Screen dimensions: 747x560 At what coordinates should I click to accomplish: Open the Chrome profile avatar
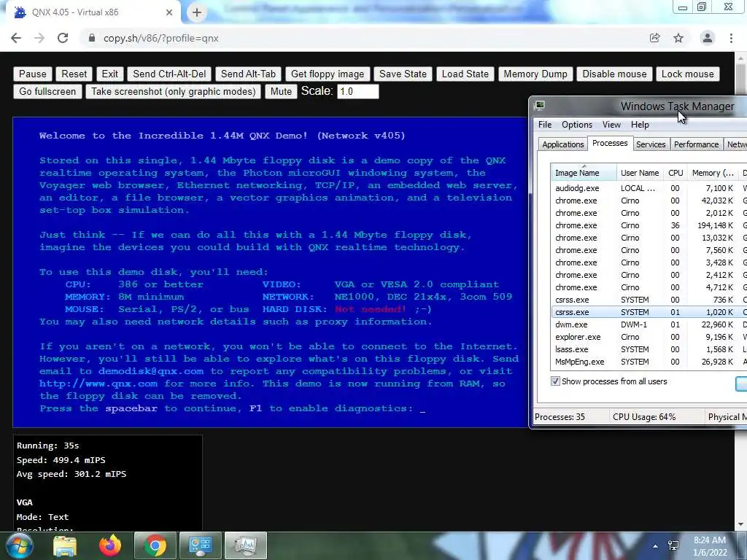pos(708,38)
